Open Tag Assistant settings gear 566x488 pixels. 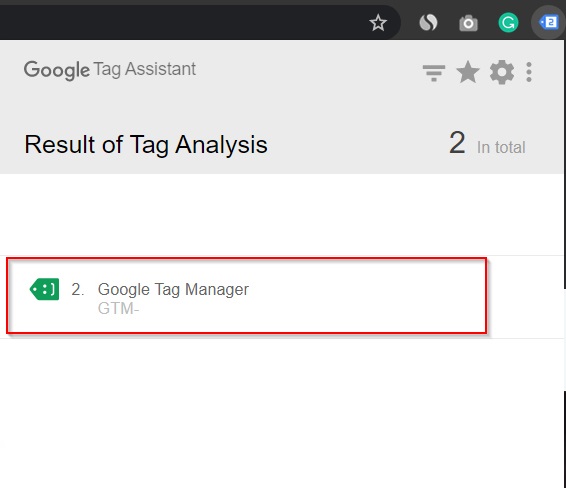(502, 72)
